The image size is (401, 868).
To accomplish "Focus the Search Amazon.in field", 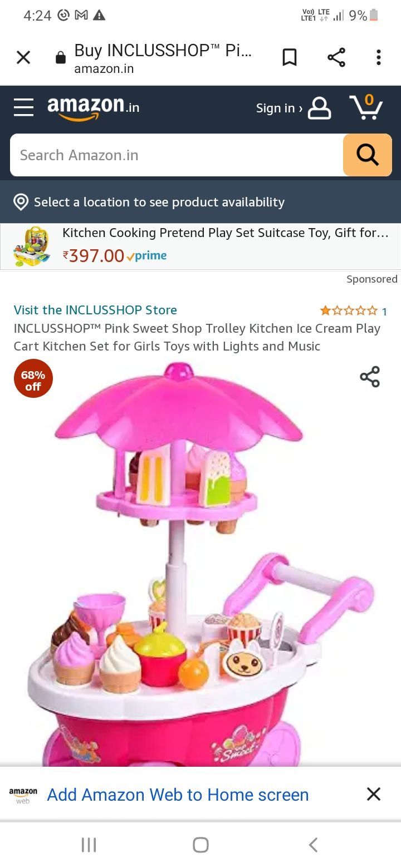I will pyautogui.click(x=177, y=155).
